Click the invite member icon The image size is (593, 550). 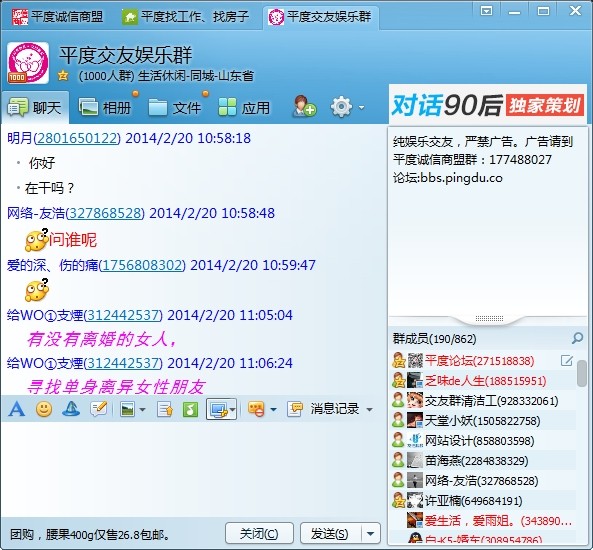pyautogui.click(x=304, y=106)
